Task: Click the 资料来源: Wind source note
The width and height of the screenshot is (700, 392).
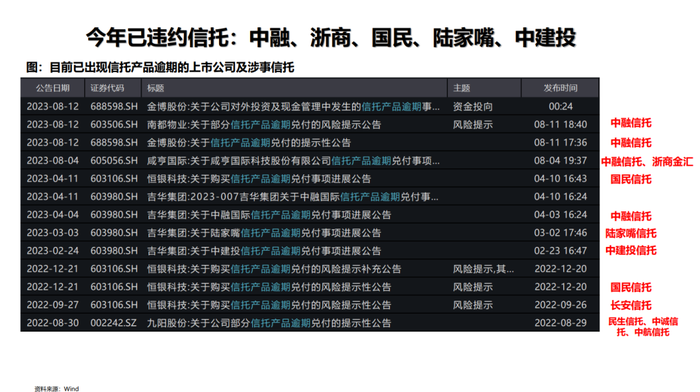Action: pyautogui.click(x=57, y=389)
